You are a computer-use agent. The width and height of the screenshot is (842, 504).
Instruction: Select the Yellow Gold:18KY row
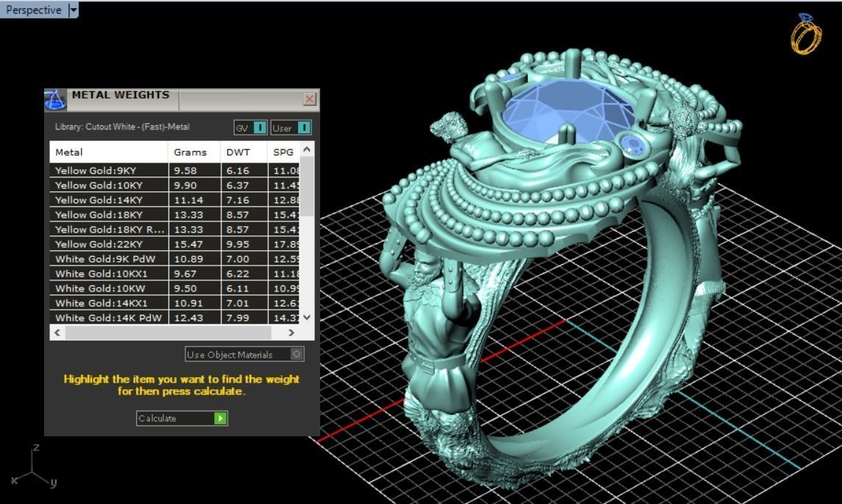tap(174, 215)
